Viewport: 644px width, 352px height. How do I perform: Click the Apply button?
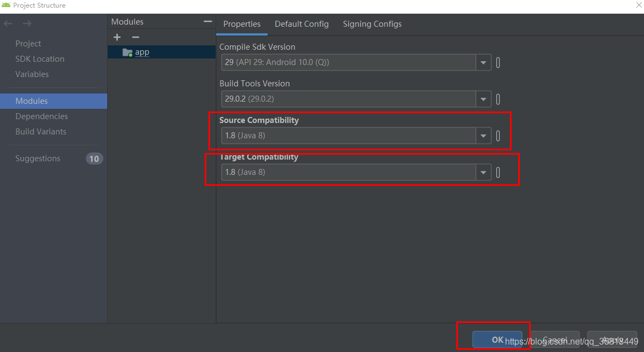[612, 339]
